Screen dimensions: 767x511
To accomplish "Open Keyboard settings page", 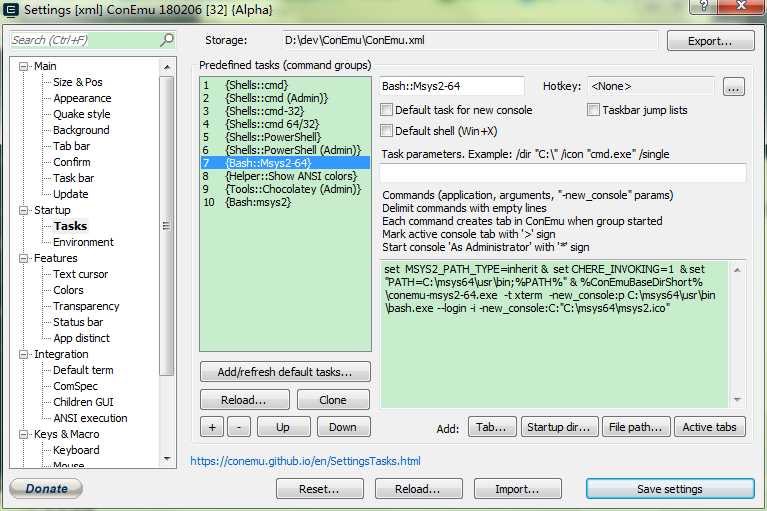I will pyautogui.click(x=76, y=450).
